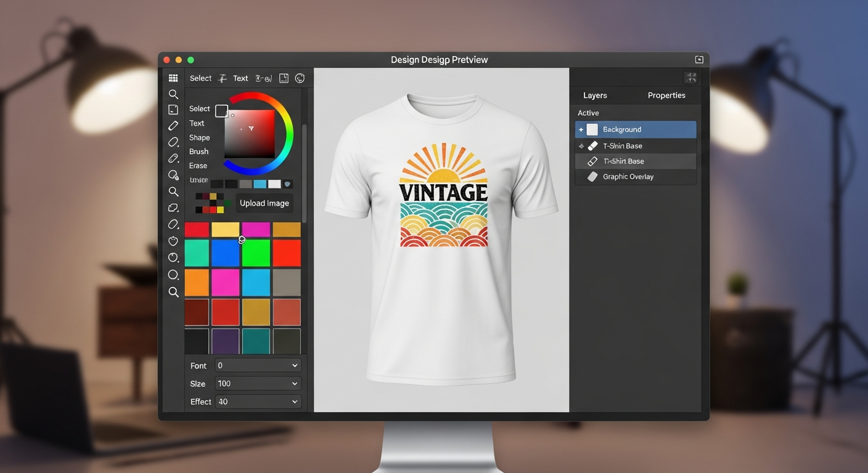Screen dimensions: 868x473
Task: Select the T-Shirt Base layer
Action: click(x=635, y=161)
